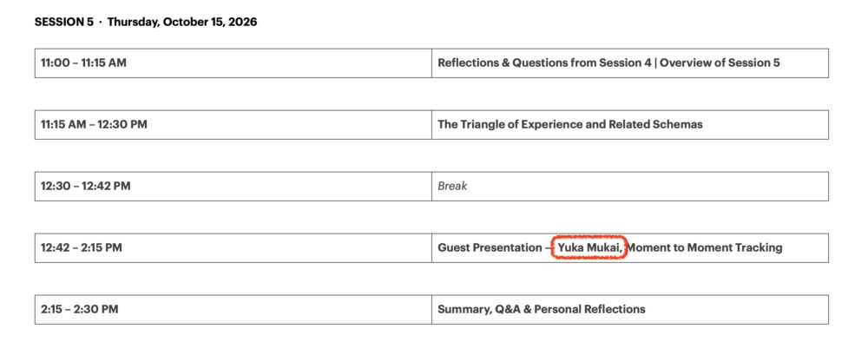868x342 pixels.
Task: Click the Guest Presentation label
Action: [x=490, y=248]
